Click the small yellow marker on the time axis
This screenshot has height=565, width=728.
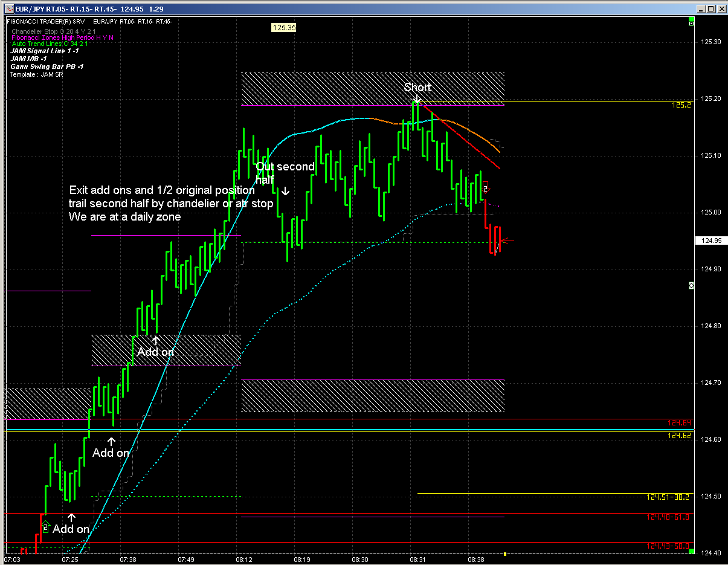(x=506, y=553)
